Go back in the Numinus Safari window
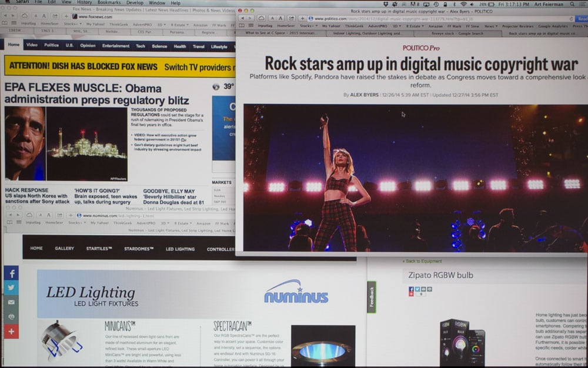This screenshot has height=368, width=588. pyautogui.click(x=11, y=215)
